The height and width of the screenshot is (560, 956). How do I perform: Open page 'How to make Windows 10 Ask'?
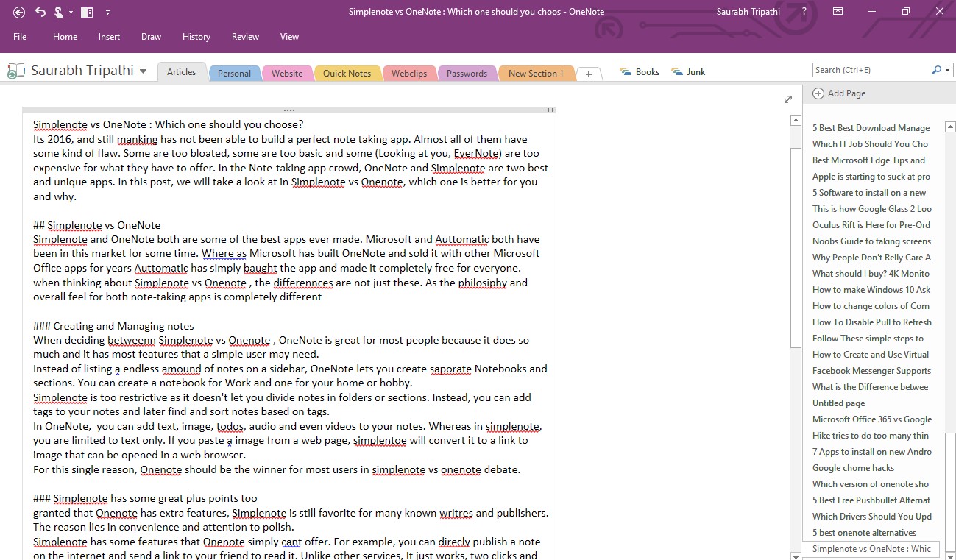pos(873,290)
